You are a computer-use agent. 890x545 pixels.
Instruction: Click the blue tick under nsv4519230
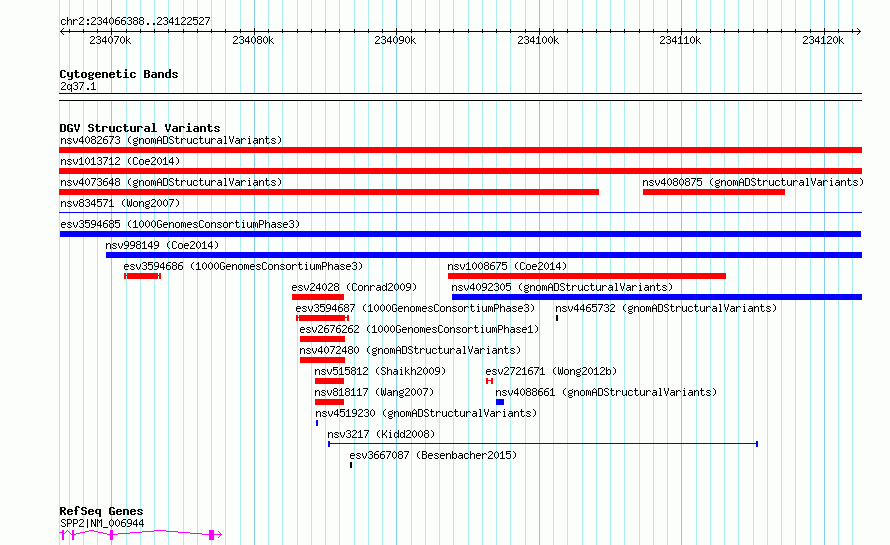317,423
